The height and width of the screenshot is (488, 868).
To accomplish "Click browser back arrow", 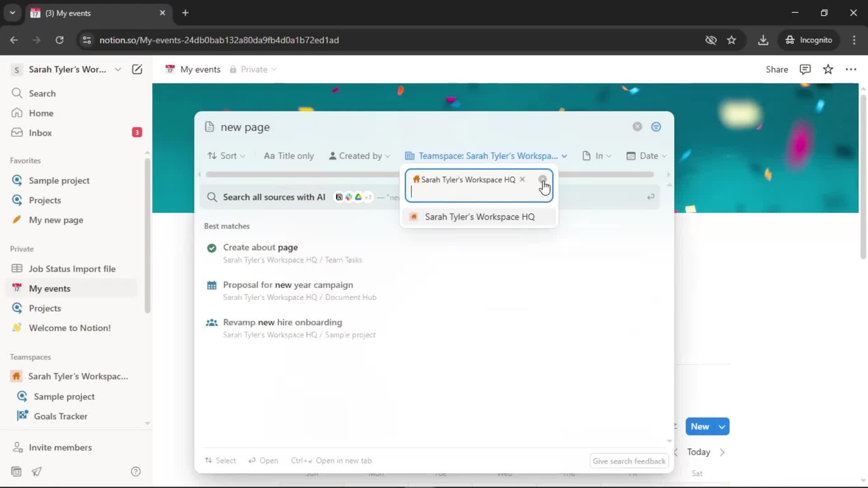I will [x=14, y=40].
